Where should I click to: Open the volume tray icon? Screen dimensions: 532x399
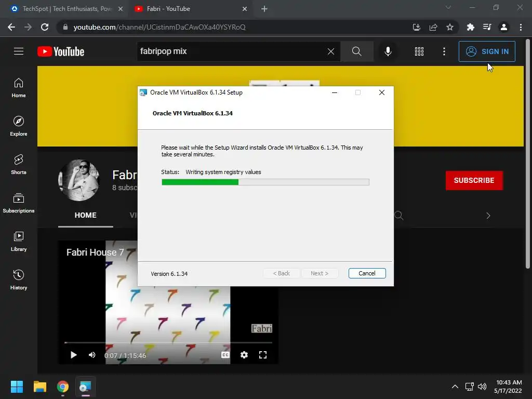482,387
